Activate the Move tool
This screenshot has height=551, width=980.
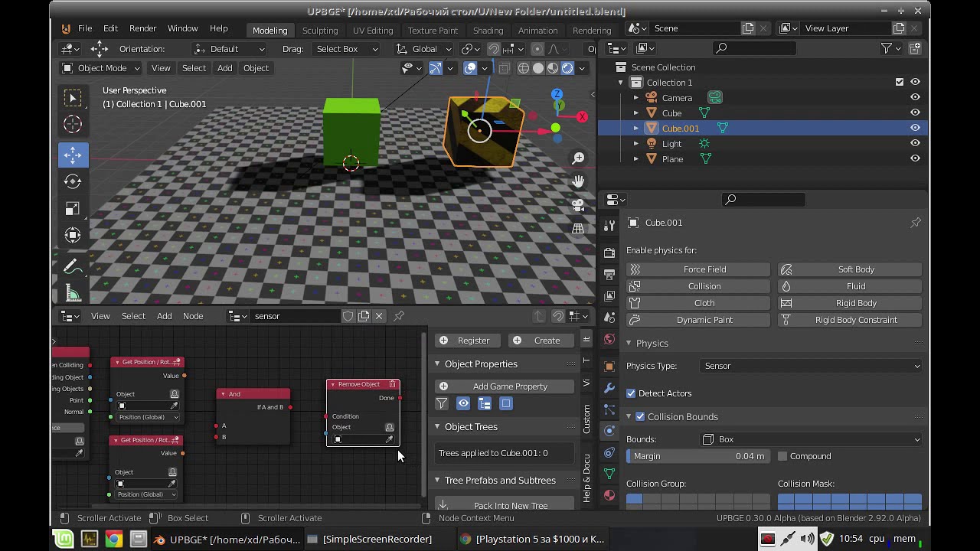point(73,155)
